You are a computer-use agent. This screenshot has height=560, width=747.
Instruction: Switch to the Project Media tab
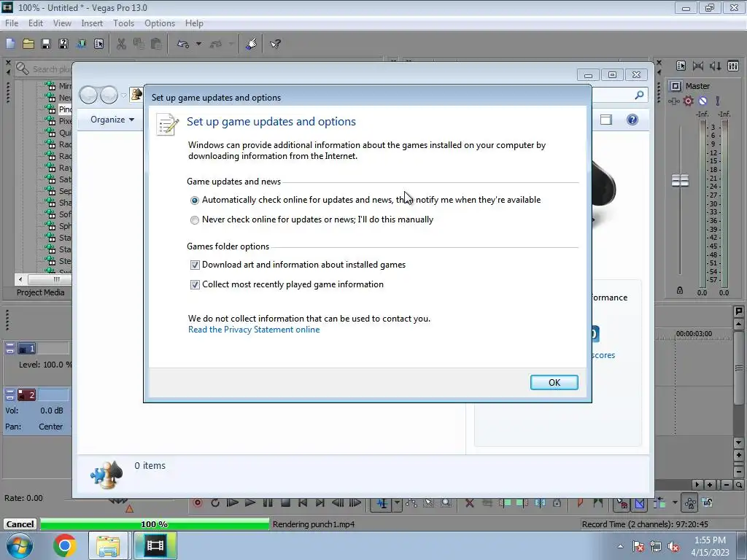[x=41, y=292]
